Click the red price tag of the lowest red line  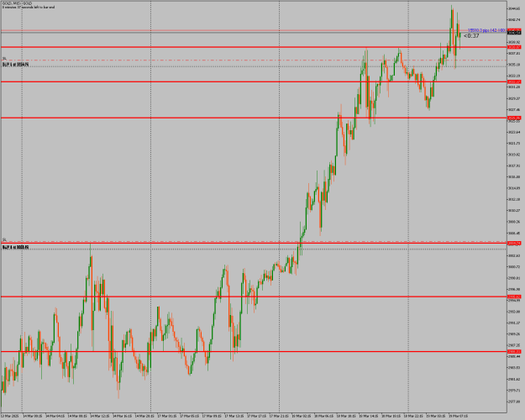pyautogui.click(x=514, y=352)
